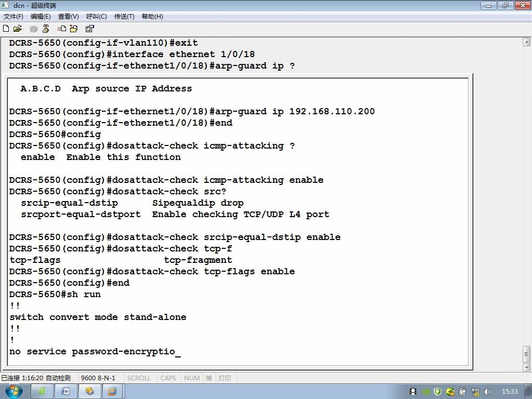This screenshot has height=399, width=532.
Task: Click the 自动检测 status bar entry
Action: coord(58,378)
